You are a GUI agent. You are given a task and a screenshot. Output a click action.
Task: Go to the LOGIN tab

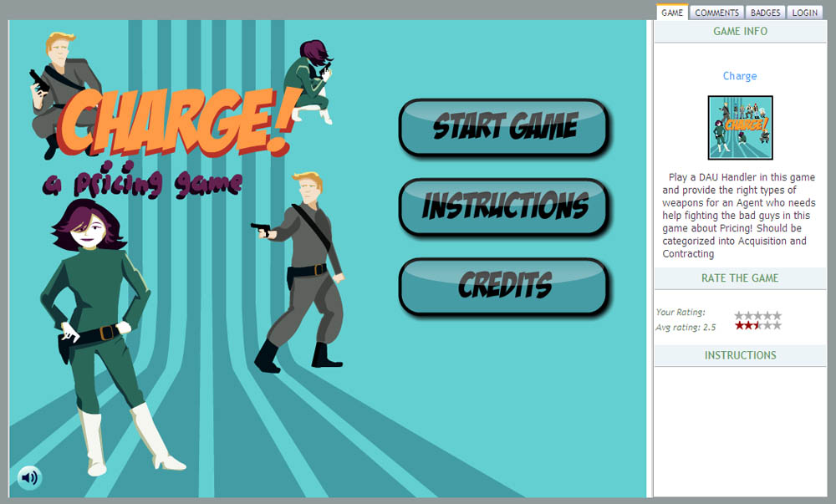point(804,12)
